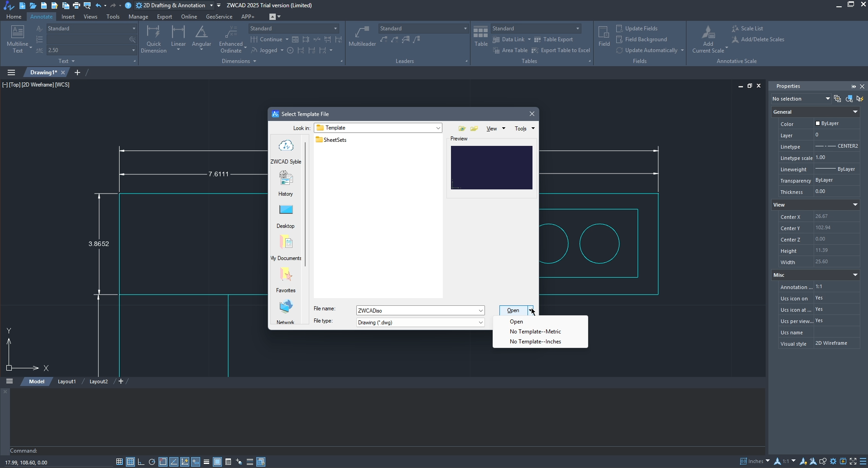Toggle Dynamic UCS in status bar

point(184,462)
